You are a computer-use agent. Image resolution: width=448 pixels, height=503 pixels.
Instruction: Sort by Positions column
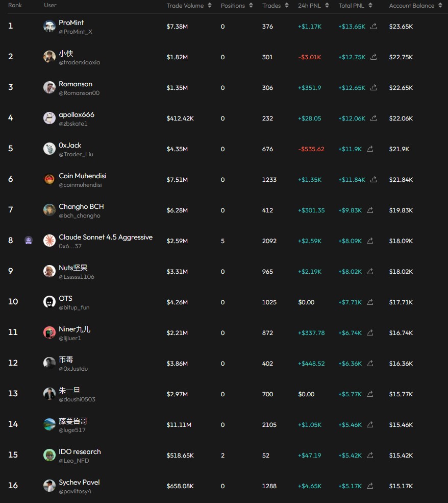point(236,6)
